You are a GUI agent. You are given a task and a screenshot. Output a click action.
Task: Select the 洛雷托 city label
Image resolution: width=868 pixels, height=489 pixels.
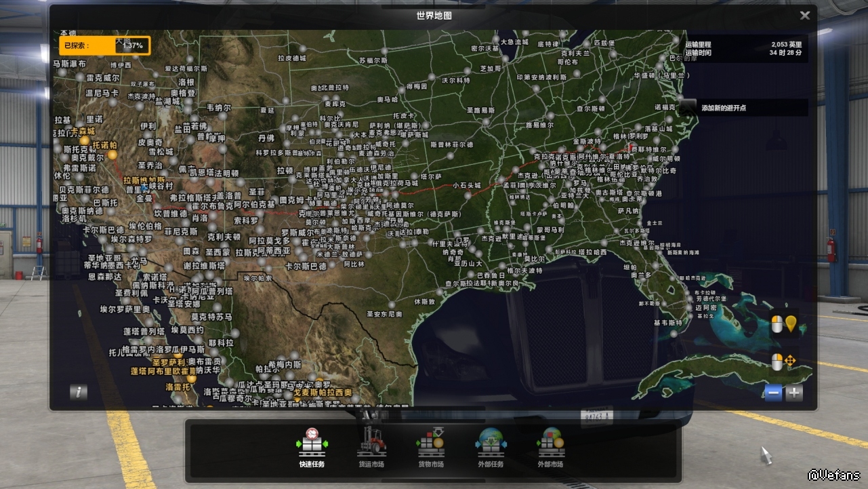(x=178, y=387)
